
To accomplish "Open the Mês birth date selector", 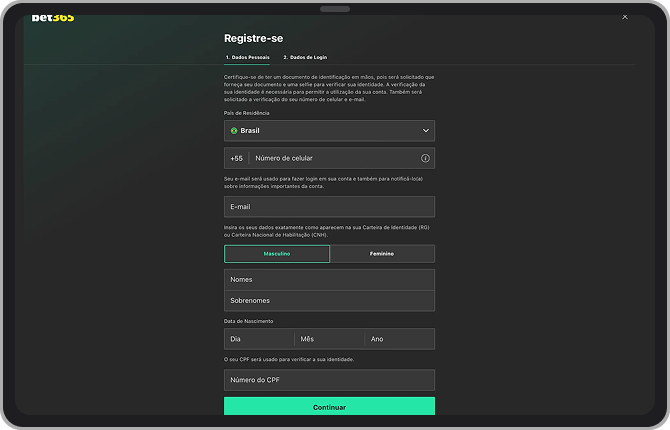I will (329, 339).
